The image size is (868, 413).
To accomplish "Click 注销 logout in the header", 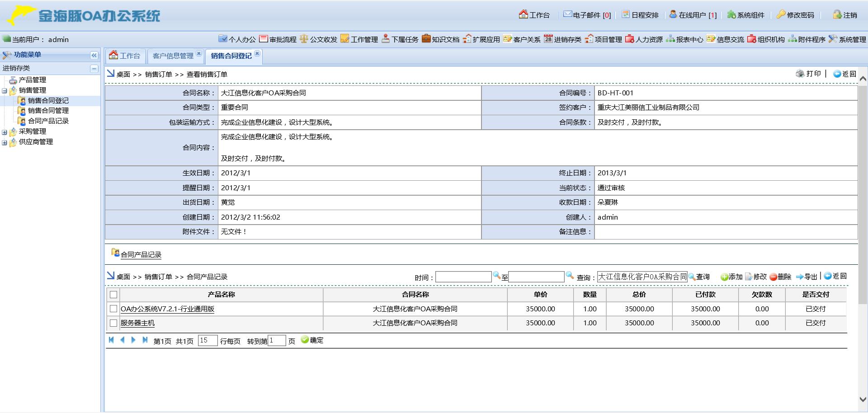I will click(x=845, y=15).
